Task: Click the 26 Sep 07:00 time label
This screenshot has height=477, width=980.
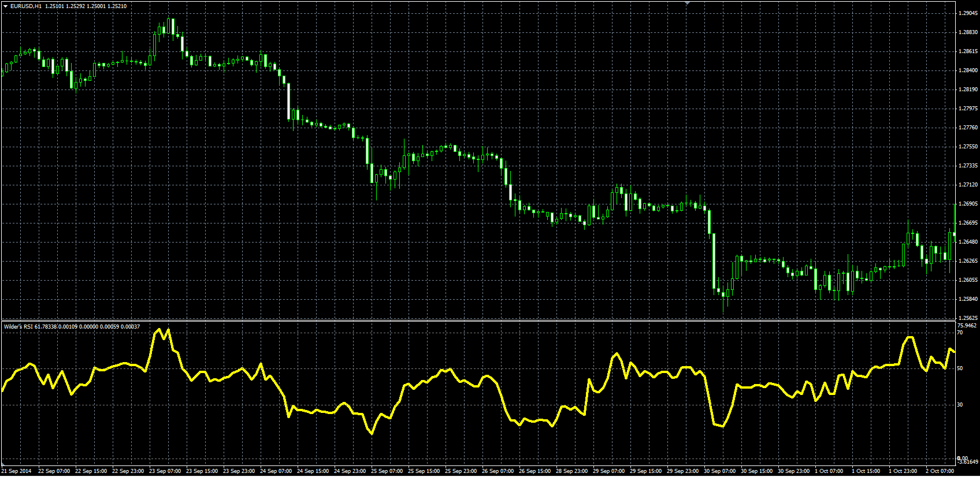Action: (498, 471)
